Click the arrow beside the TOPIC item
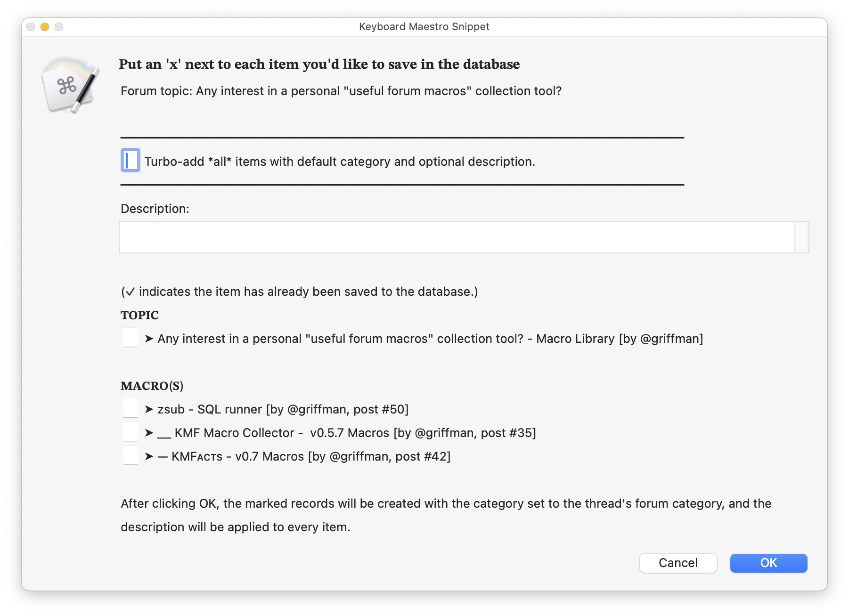849x616 pixels. click(x=149, y=339)
